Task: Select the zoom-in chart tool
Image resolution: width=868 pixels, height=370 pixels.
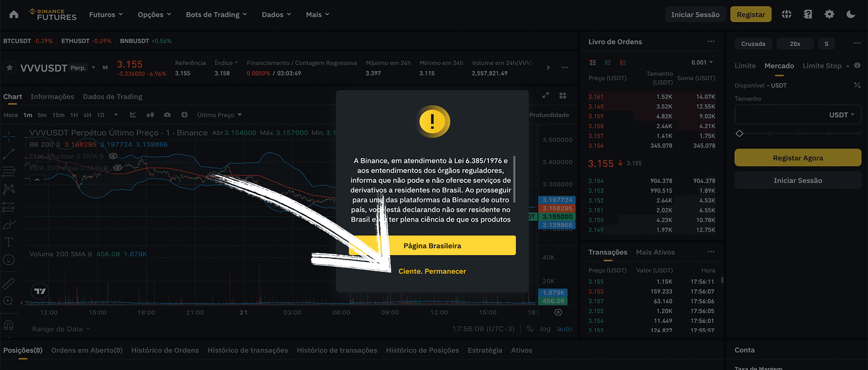Action: point(9,301)
